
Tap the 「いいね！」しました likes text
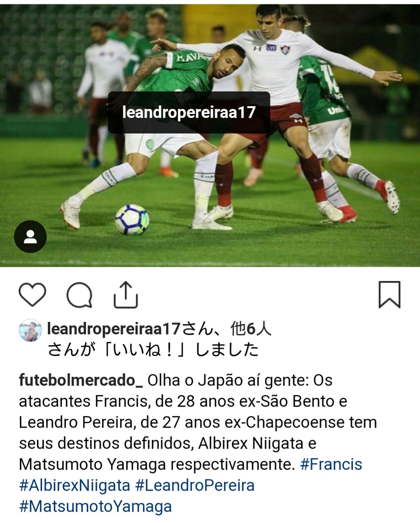click(x=152, y=349)
